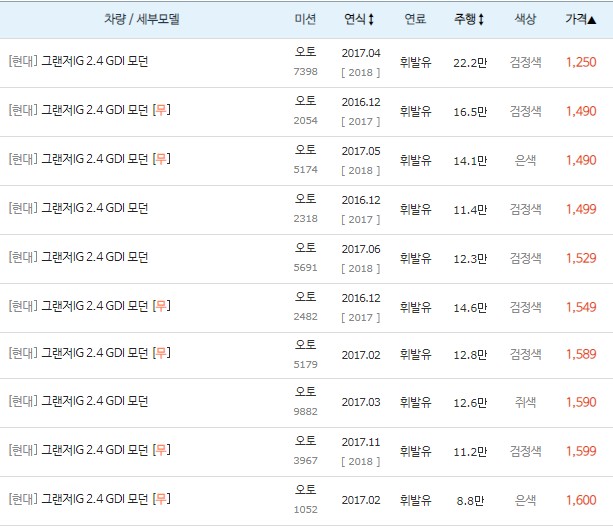Click the year value 2017.05
The width and height of the screenshot is (613, 532).
(x=361, y=151)
